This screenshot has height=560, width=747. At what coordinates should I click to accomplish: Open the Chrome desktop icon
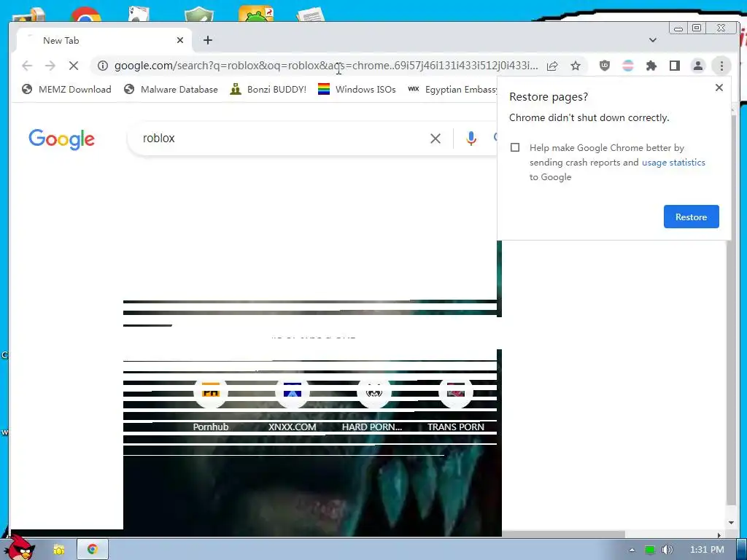[86, 15]
